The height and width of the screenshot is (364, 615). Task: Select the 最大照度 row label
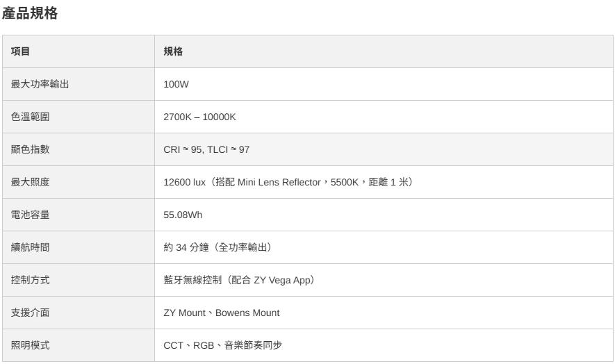click(30, 182)
